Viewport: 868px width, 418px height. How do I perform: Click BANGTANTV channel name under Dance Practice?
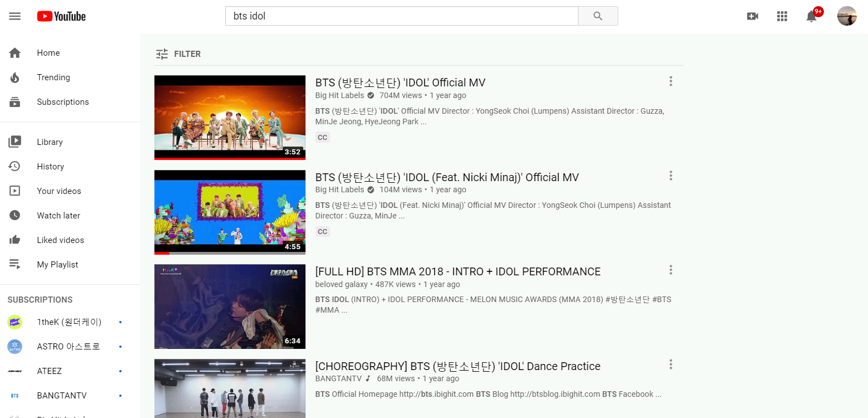338,378
